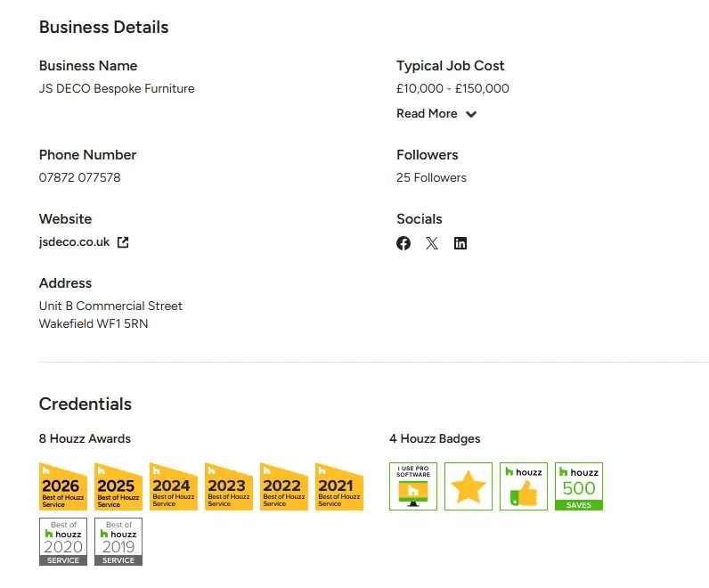Click the I Use Pro Software badge

click(x=413, y=486)
